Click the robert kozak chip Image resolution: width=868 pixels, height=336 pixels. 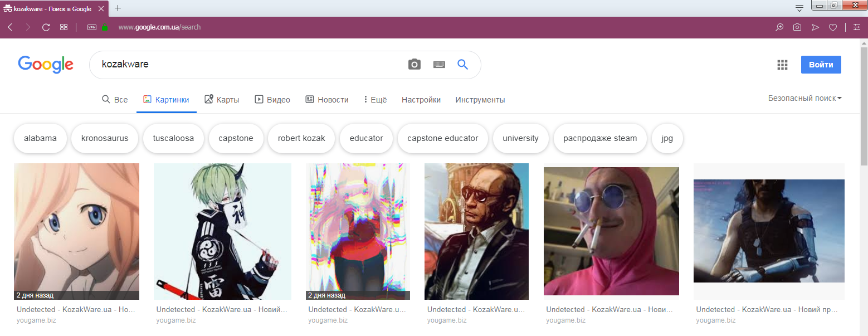tap(301, 138)
